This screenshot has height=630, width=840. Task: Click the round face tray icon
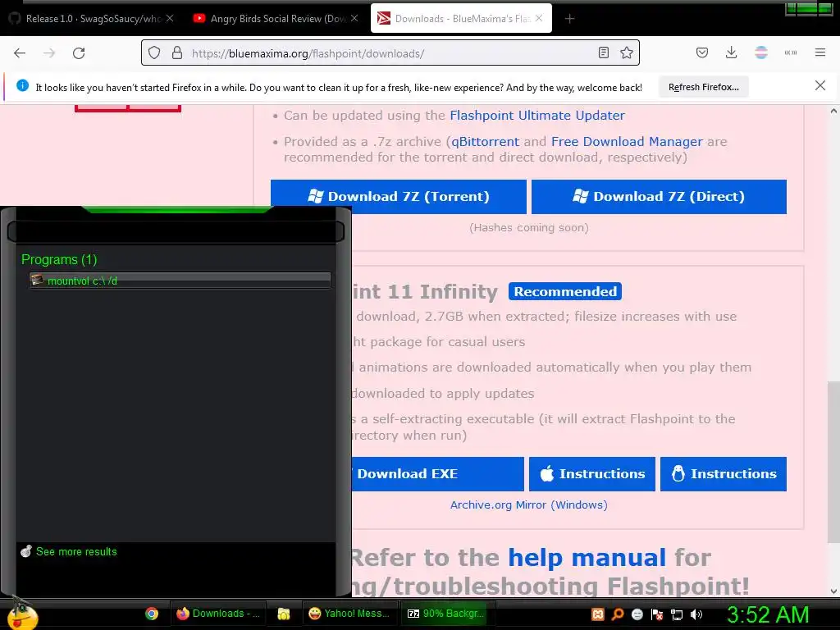pyautogui.click(x=637, y=614)
